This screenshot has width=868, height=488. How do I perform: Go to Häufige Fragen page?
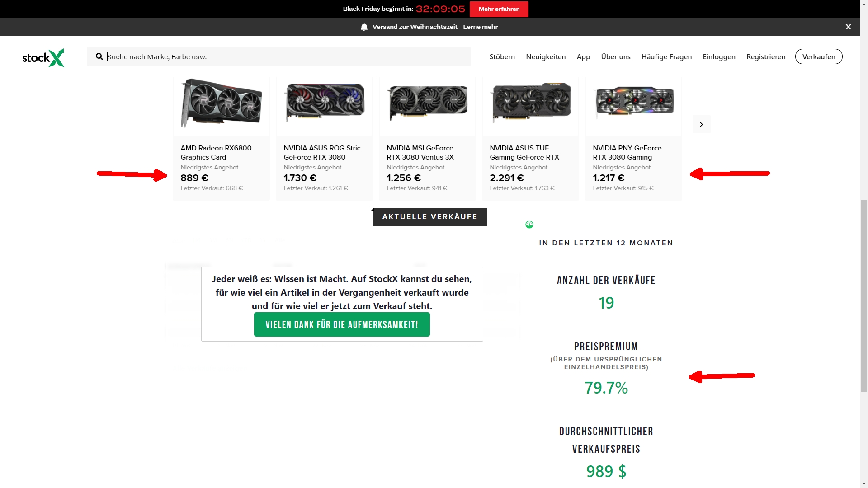pos(666,56)
